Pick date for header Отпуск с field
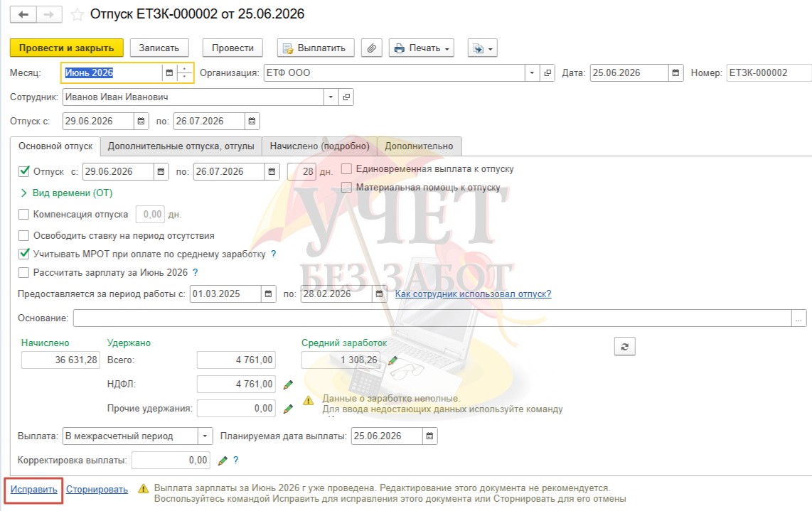This screenshot has width=812, height=511. coord(141,121)
